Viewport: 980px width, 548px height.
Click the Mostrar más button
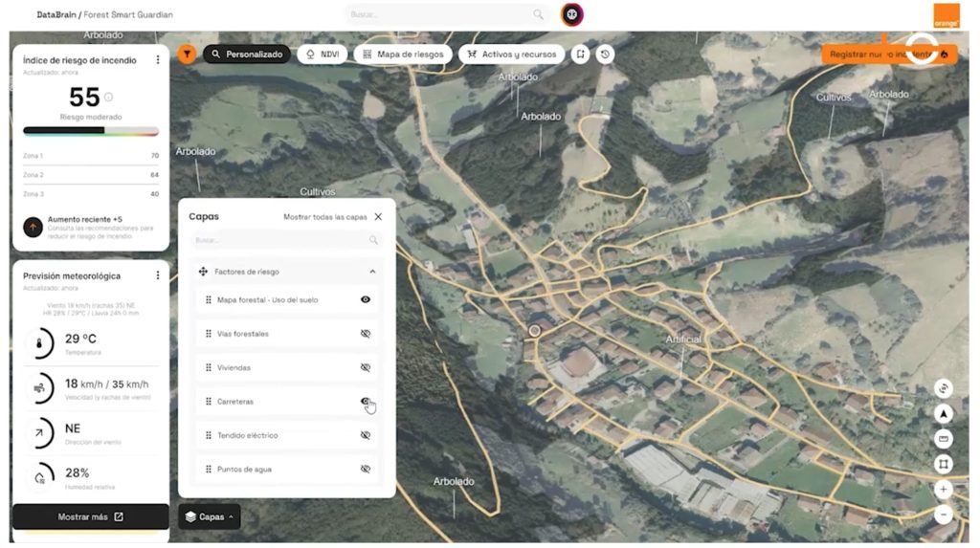tap(91, 517)
